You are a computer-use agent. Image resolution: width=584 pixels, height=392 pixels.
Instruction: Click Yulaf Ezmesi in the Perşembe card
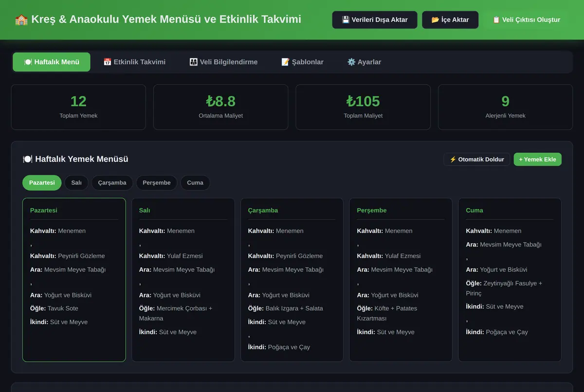pos(403,256)
